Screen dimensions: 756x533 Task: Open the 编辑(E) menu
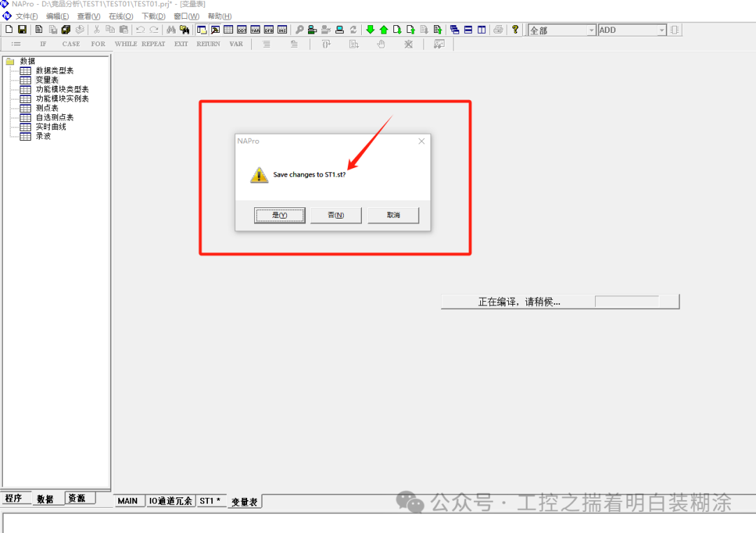coord(57,16)
